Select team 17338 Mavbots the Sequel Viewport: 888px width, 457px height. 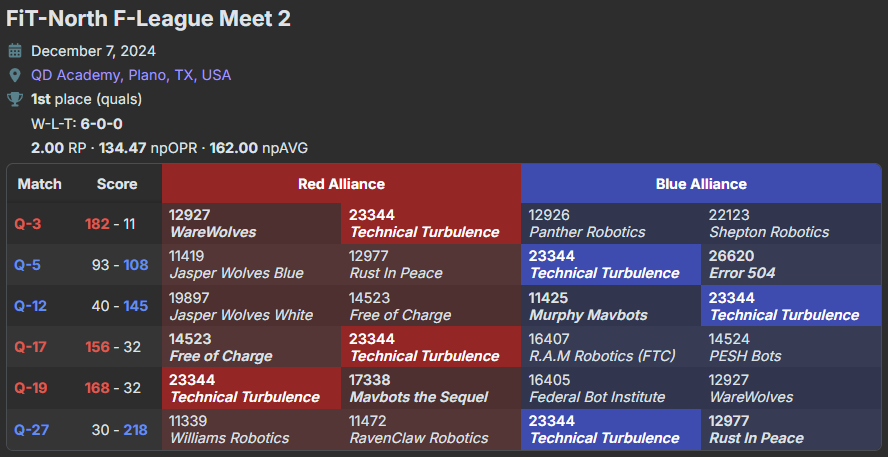pos(419,388)
